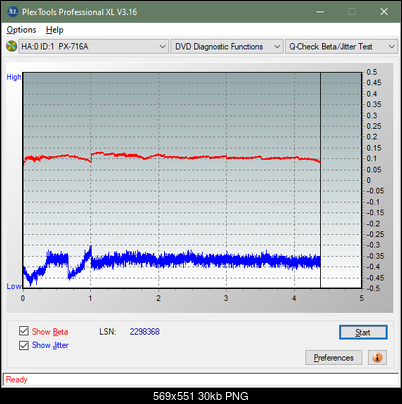Minimize the PlexTools window
The height and width of the screenshot is (404, 402).
tap(320, 12)
